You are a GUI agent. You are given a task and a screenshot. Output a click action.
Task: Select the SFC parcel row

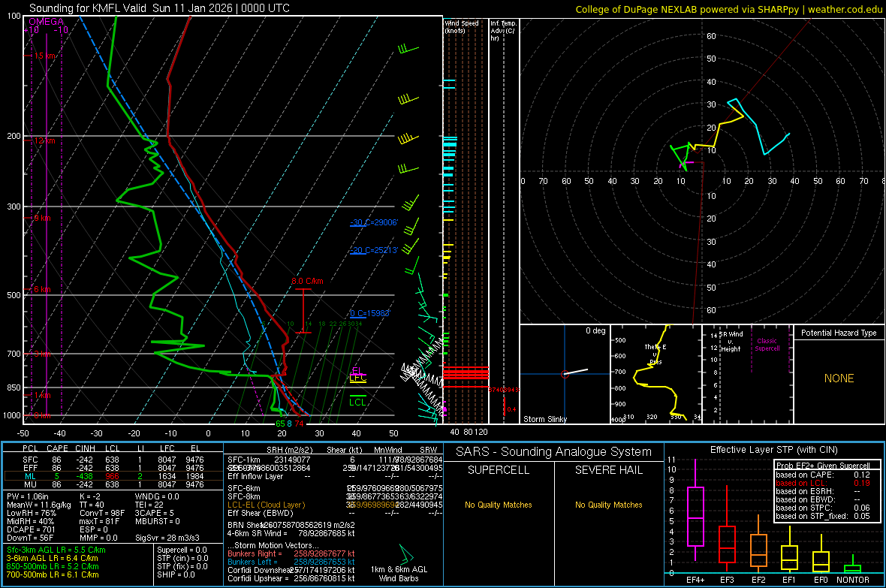[113, 460]
